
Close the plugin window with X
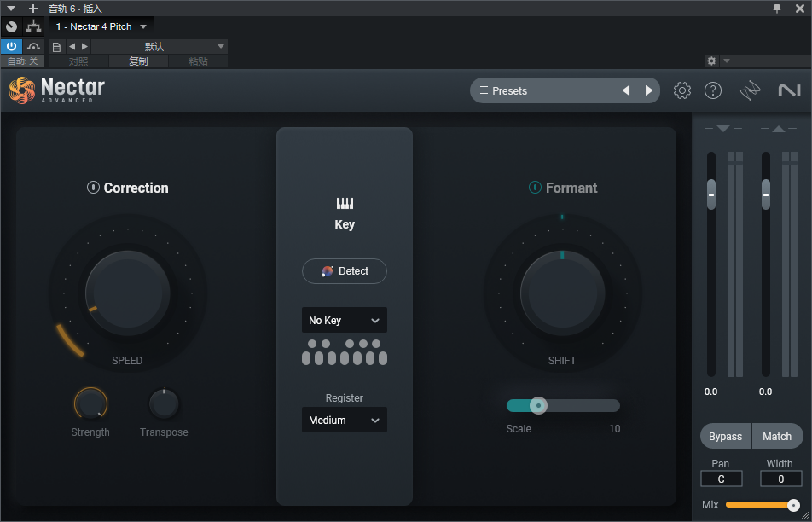pyautogui.click(x=800, y=9)
